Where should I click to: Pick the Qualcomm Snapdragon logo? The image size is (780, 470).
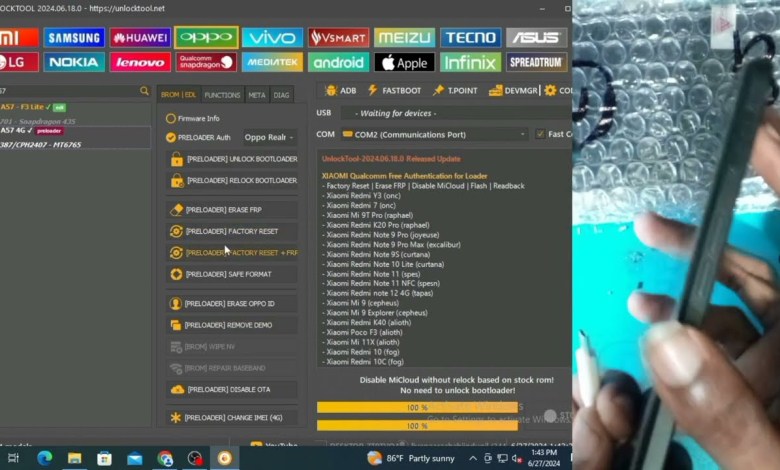[x=206, y=62]
